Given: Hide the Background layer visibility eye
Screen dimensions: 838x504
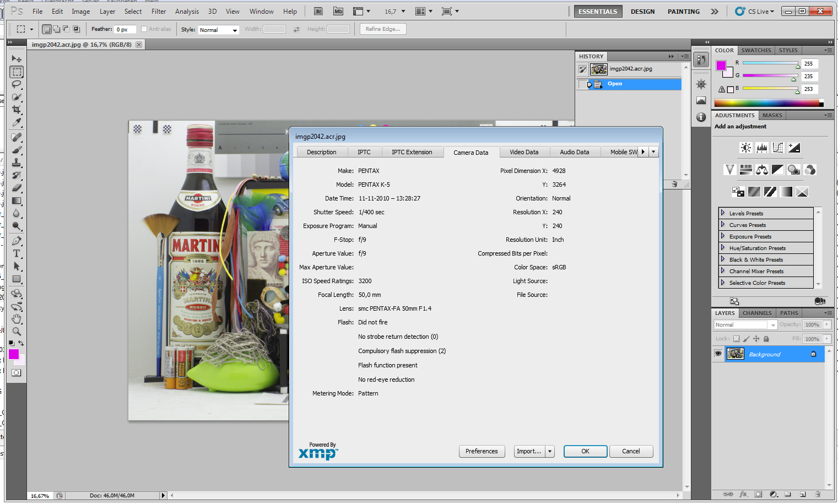Looking at the screenshot, I should pos(718,354).
